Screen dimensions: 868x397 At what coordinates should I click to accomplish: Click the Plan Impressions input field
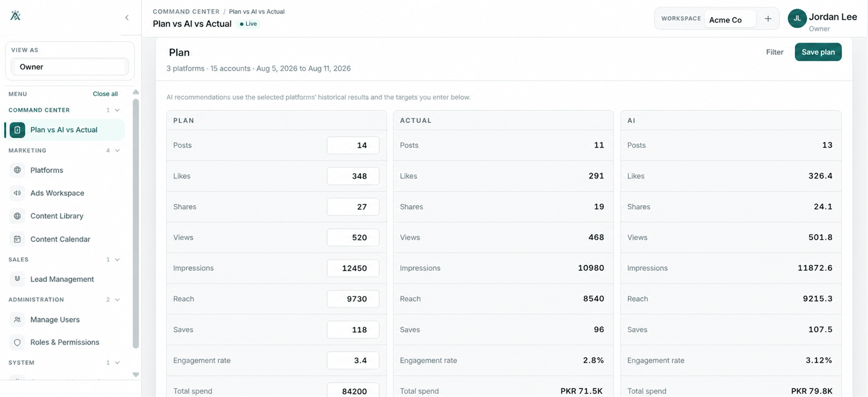353,268
